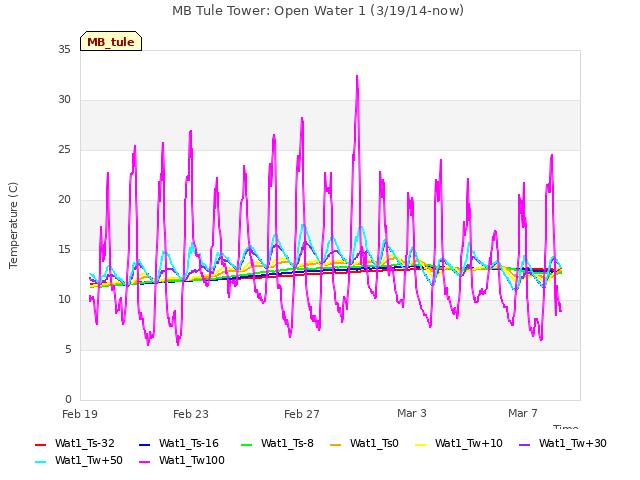Click the Mar 7 x-axis label

click(x=523, y=413)
